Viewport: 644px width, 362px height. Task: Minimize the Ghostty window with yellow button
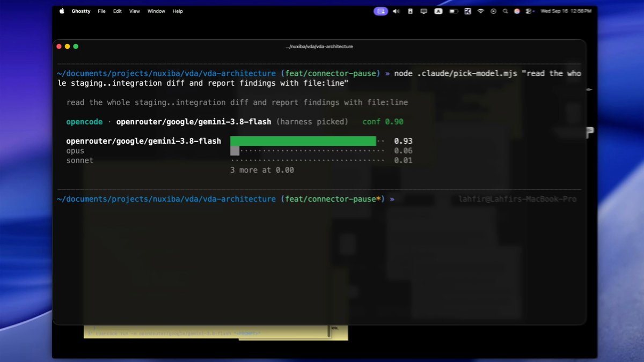click(67, 47)
